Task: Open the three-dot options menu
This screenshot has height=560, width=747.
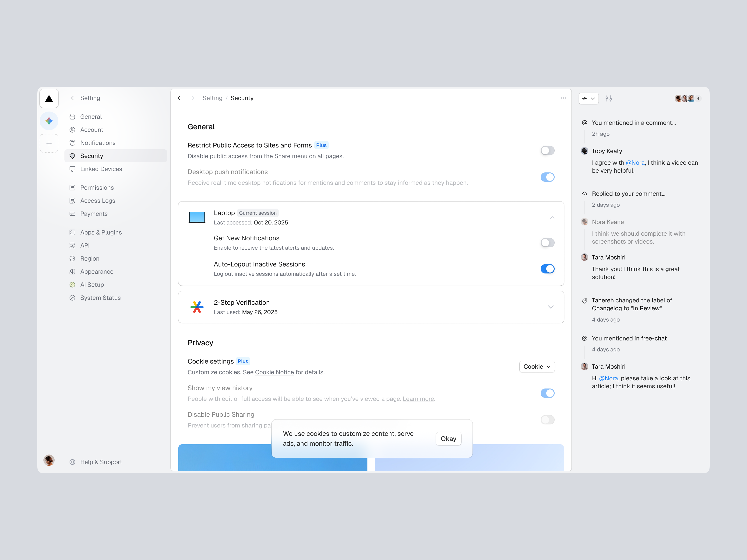Action: (563, 98)
